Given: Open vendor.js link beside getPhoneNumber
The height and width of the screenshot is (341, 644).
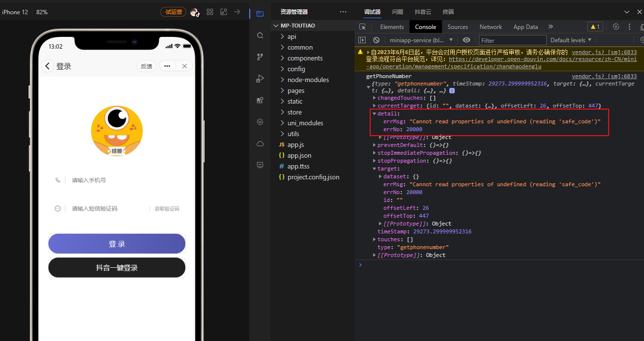Looking at the screenshot, I should 604,76.
